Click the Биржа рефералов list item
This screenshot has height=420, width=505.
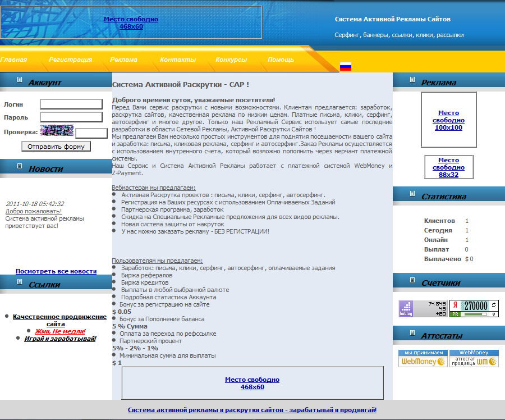[x=146, y=275]
